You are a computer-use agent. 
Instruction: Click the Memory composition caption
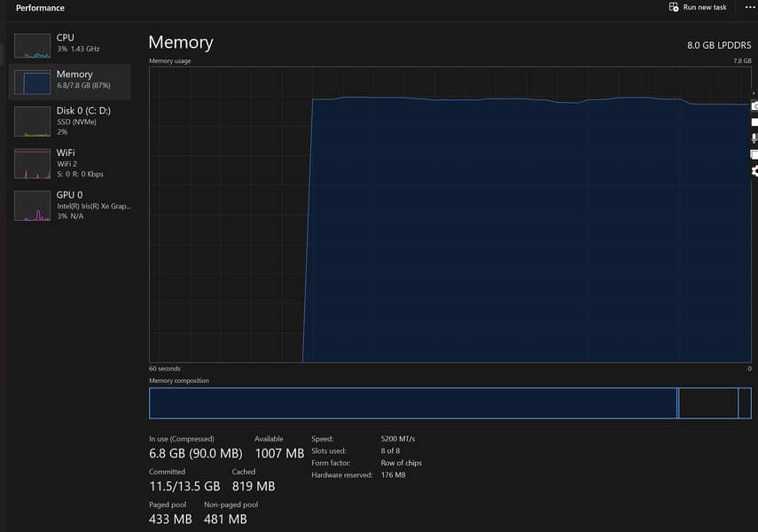coord(179,380)
